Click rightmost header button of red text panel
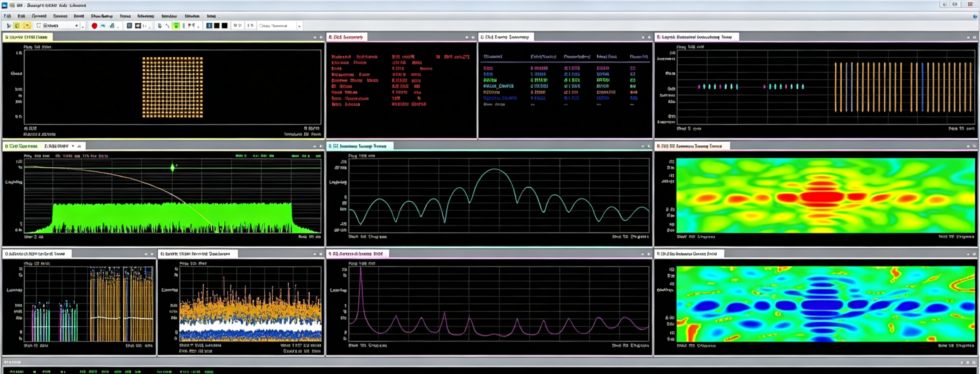980x374 pixels. coord(473,37)
